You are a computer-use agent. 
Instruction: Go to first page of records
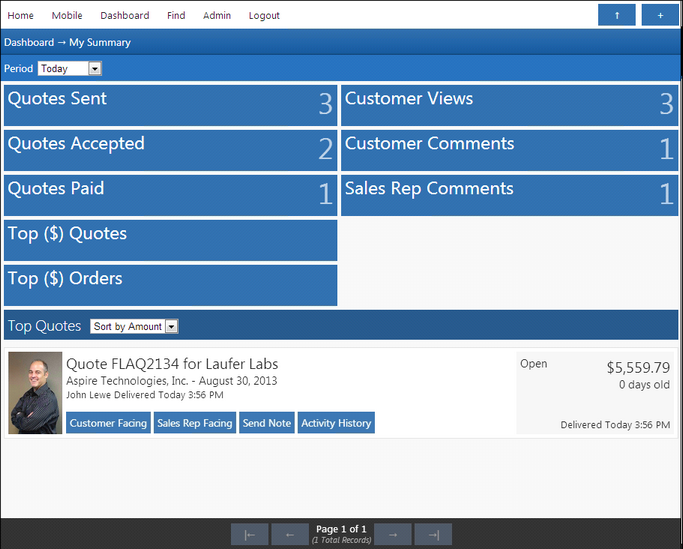(x=249, y=535)
